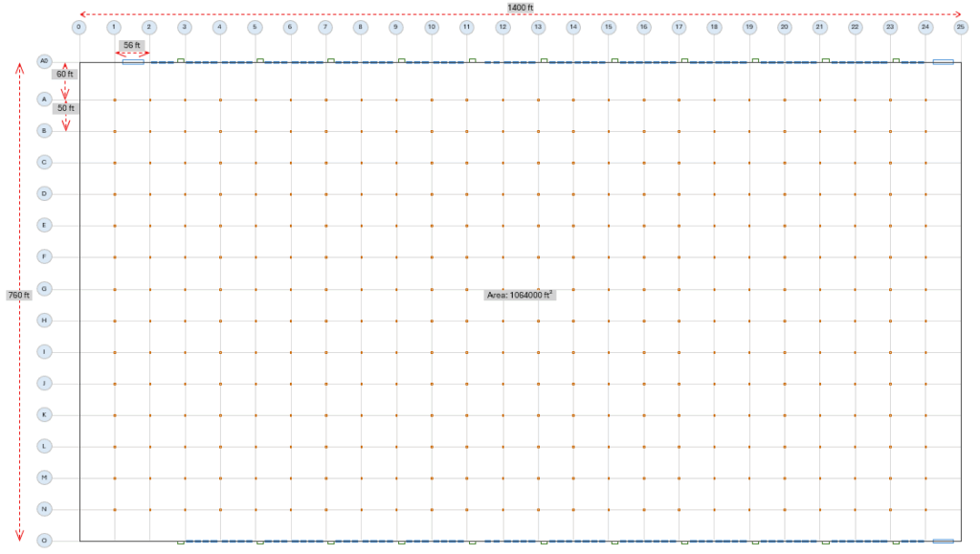
Task: Select row grid bubble A0
Action: click(x=43, y=61)
